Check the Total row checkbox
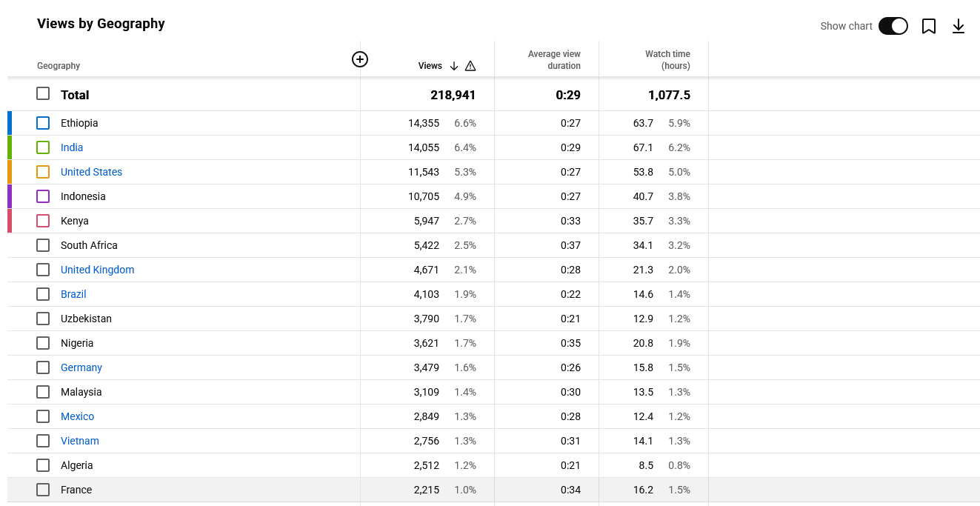 [x=43, y=94]
